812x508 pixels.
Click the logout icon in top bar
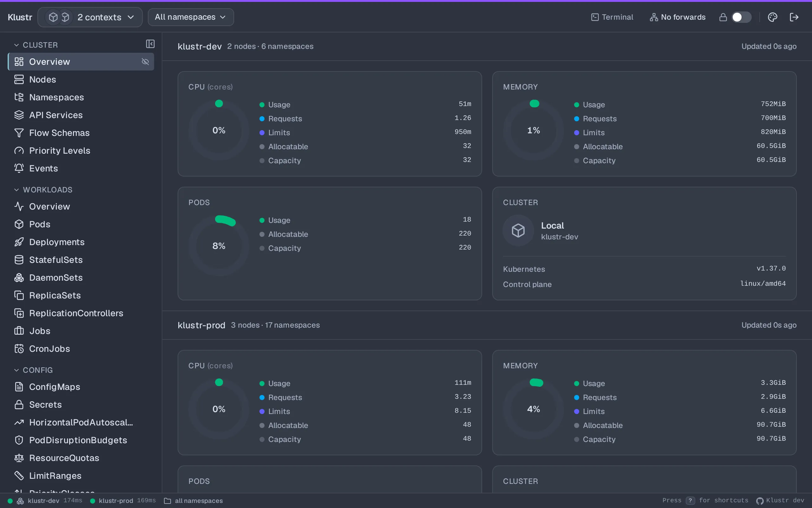pos(794,17)
